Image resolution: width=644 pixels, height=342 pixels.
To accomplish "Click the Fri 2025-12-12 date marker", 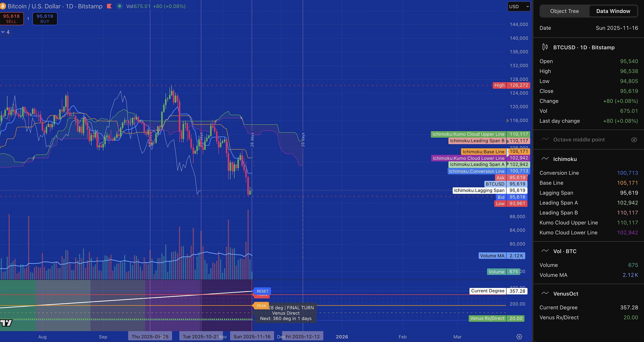I will click(303, 336).
